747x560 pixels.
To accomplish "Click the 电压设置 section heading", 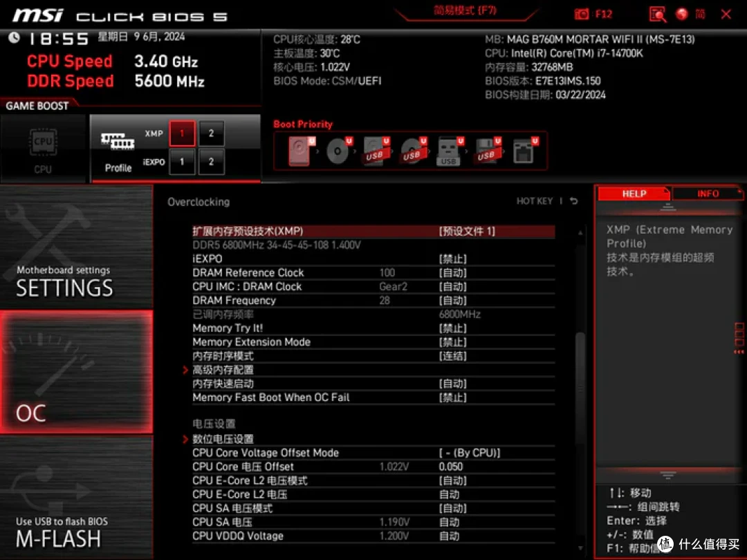I will [214, 424].
